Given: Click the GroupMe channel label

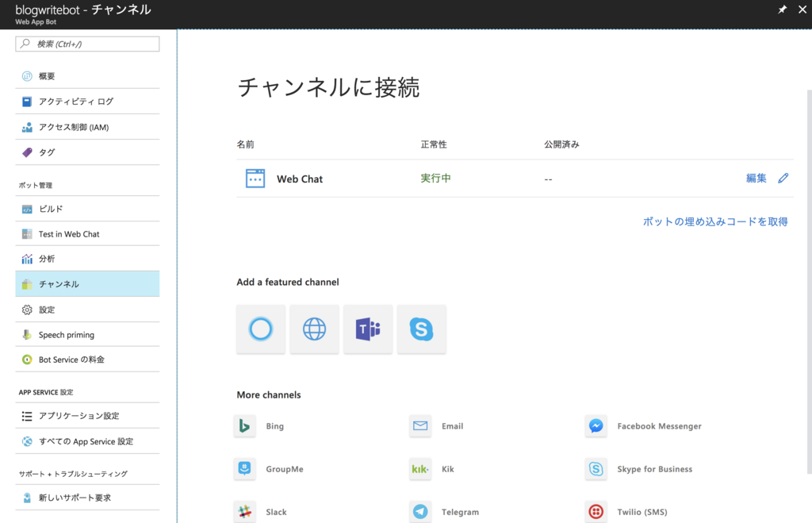Looking at the screenshot, I should 285,469.
